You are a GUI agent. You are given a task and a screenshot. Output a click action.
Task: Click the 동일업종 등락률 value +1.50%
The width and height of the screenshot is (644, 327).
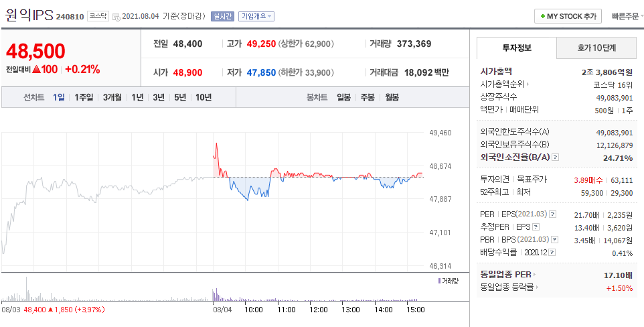pyautogui.click(x=619, y=288)
